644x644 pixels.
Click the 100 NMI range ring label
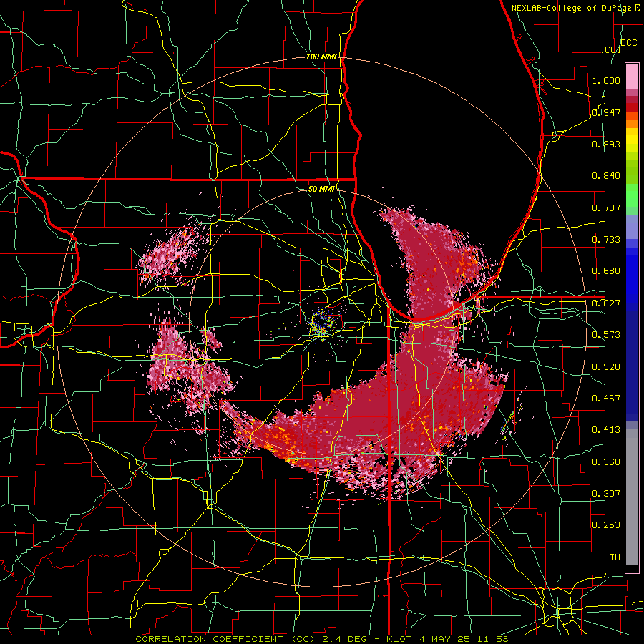click(x=321, y=57)
